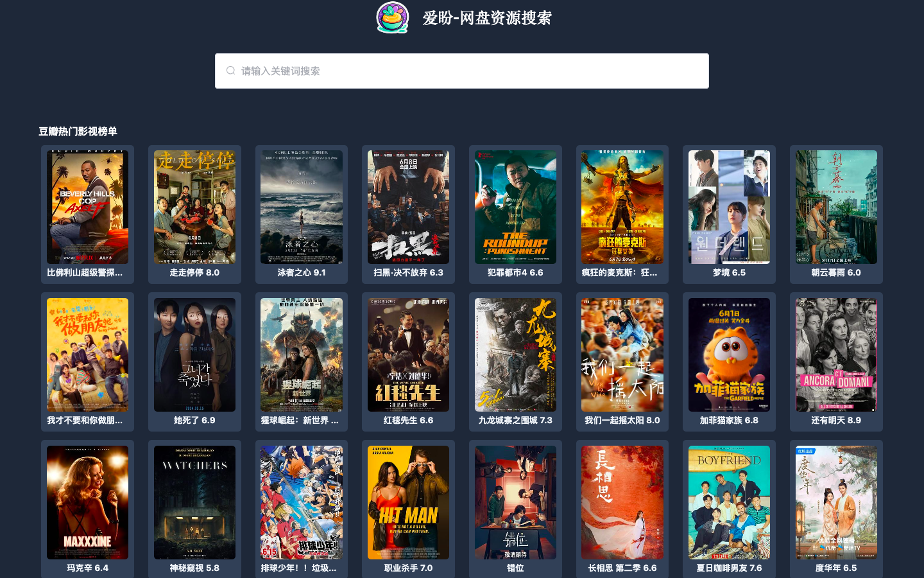Click the title 我们一起摇太阳 8.0
Image resolution: width=924 pixels, height=578 pixels.
pyautogui.click(x=622, y=420)
